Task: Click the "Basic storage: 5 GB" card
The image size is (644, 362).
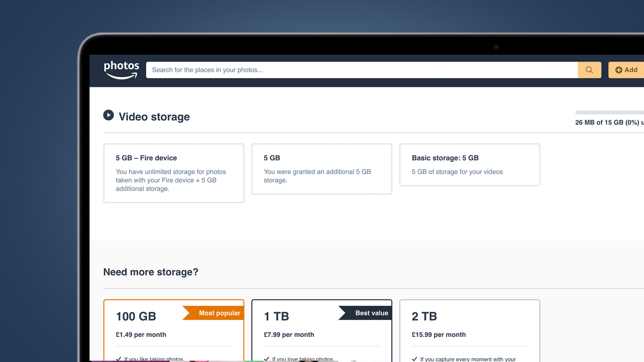Action: [x=469, y=165]
